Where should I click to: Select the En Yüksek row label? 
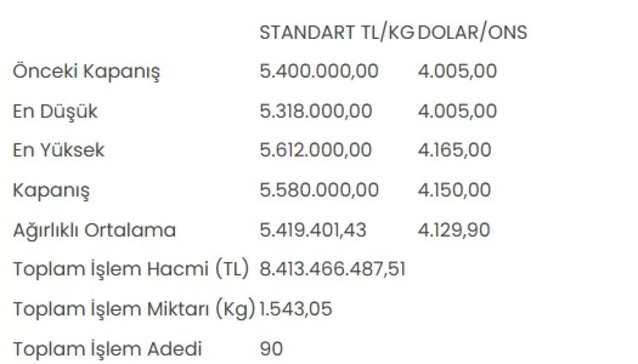tap(58, 150)
